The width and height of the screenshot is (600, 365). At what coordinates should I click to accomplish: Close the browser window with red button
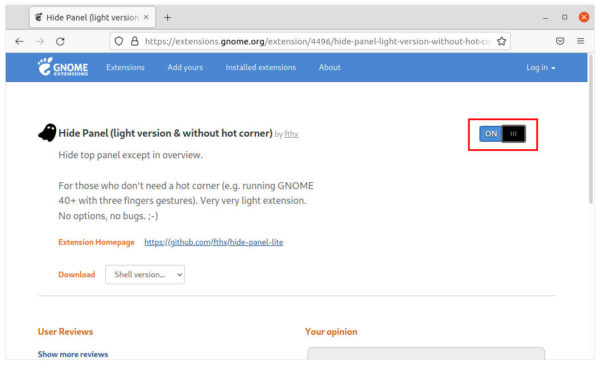tap(584, 17)
